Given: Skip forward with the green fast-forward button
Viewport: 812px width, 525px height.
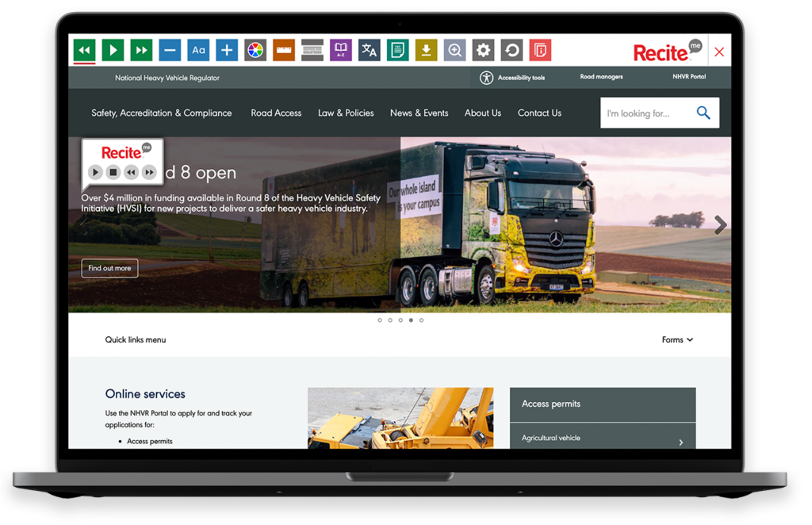Looking at the screenshot, I should [x=141, y=50].
